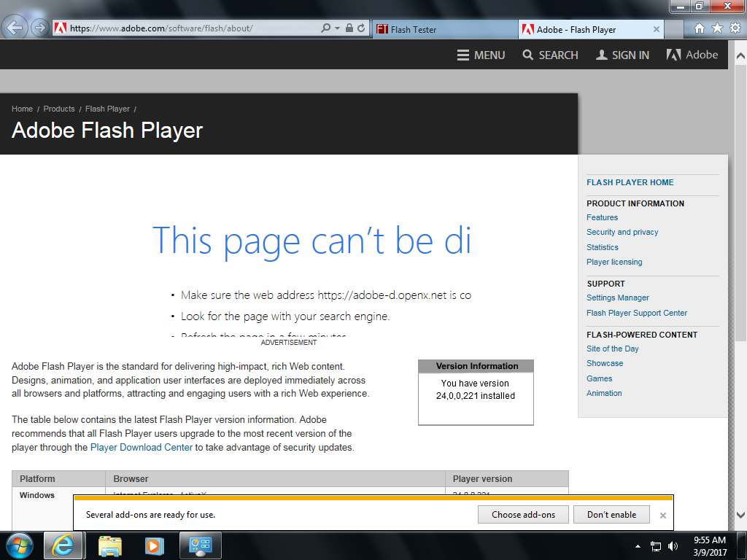Show hidden tray icons arrow

[x=638, y=546]
